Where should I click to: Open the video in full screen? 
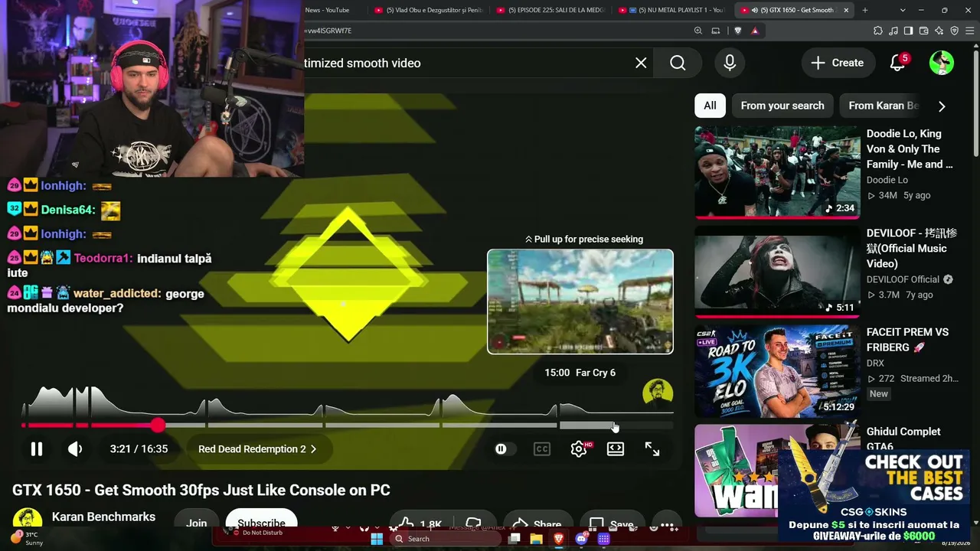652,449
